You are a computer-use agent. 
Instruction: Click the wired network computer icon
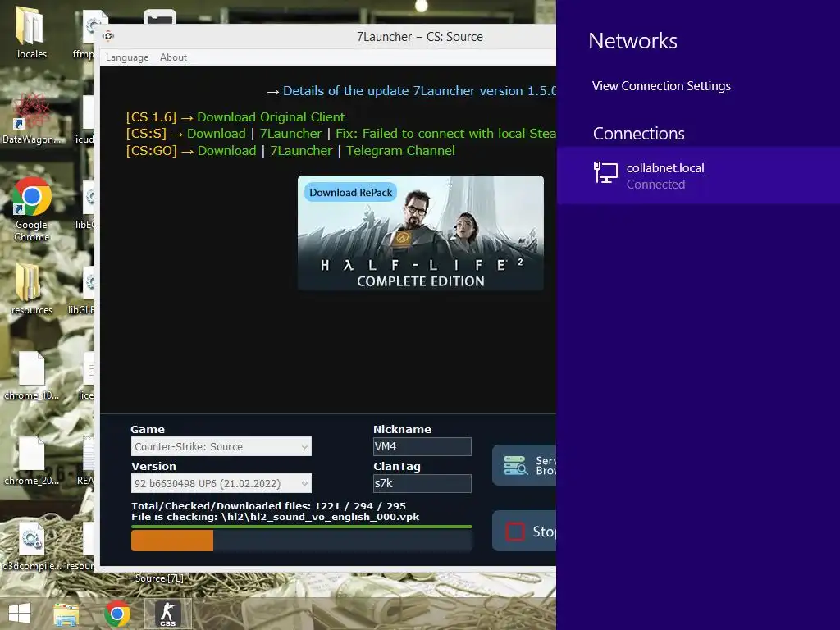click(605, 172)
